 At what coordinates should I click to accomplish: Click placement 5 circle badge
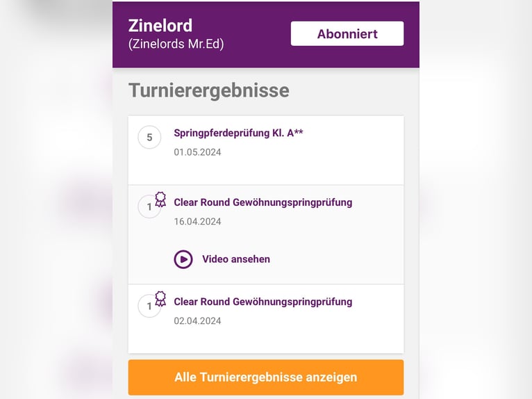click(x=149, y=137)
